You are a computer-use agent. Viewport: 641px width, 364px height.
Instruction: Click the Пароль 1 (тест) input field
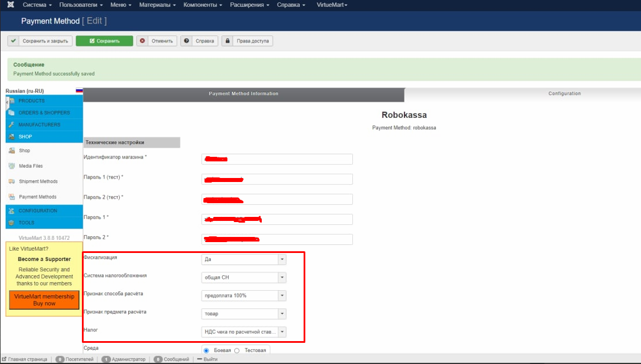[x=277, y=179]
